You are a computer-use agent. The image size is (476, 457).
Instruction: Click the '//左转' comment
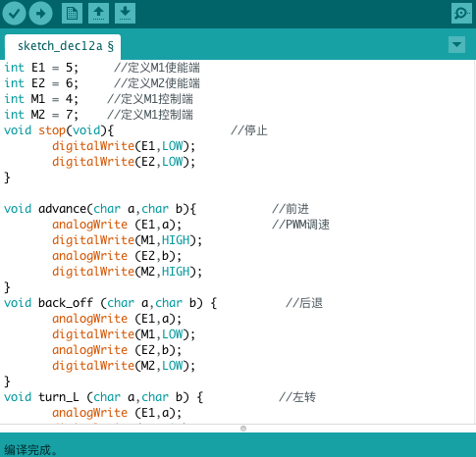(297, 397)
